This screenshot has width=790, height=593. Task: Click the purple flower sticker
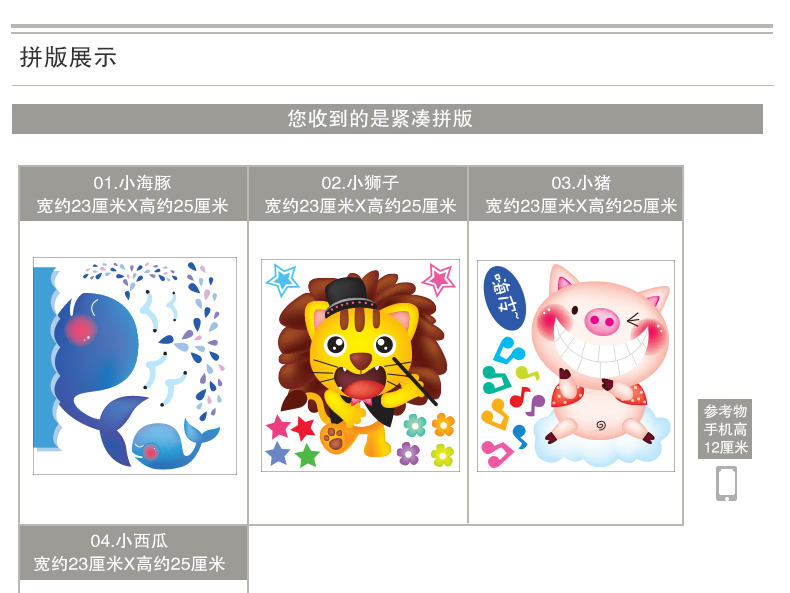pyautogui.click(x=408, y=453)
